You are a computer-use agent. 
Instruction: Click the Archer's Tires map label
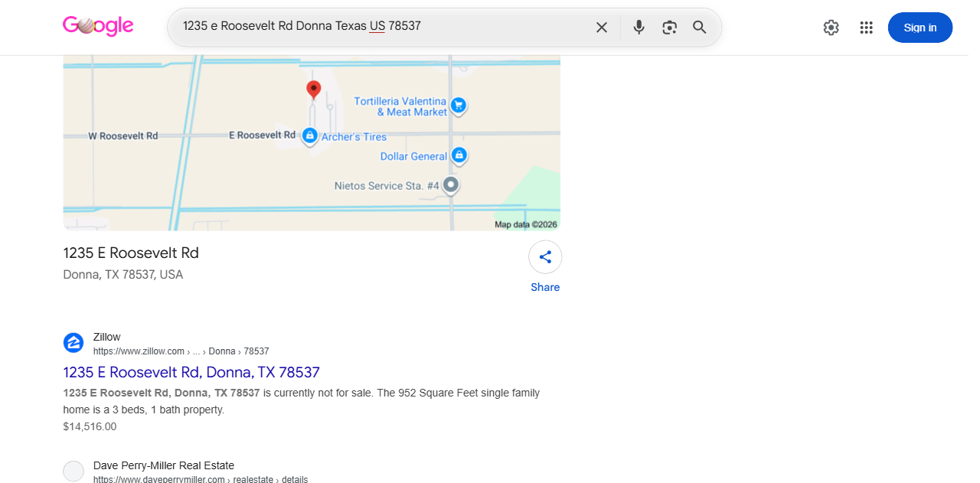pyautogui.click(x=354, y=137)
